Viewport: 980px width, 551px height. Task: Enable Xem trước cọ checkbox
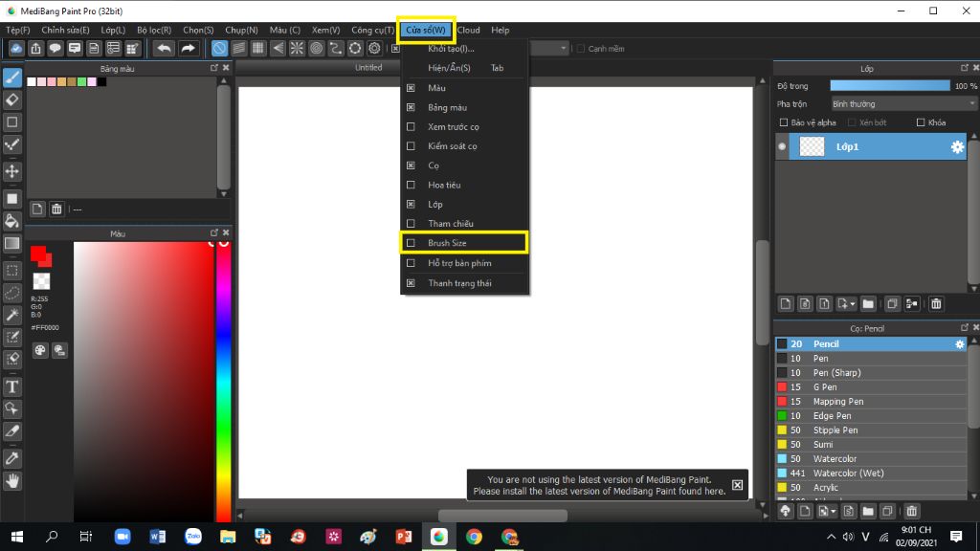point(411,127)
